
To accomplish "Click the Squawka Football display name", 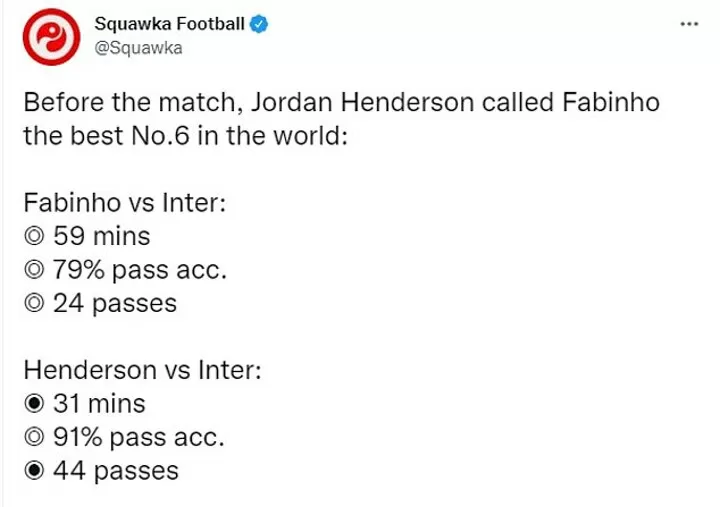I will [168, 25].
